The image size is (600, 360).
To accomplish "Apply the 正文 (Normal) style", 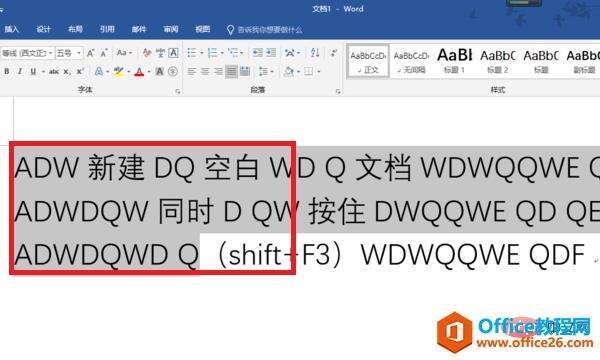I will tap(368, 62).
